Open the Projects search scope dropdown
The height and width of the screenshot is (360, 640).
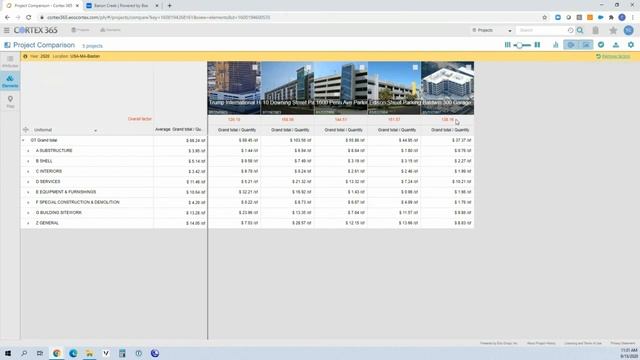491,30
